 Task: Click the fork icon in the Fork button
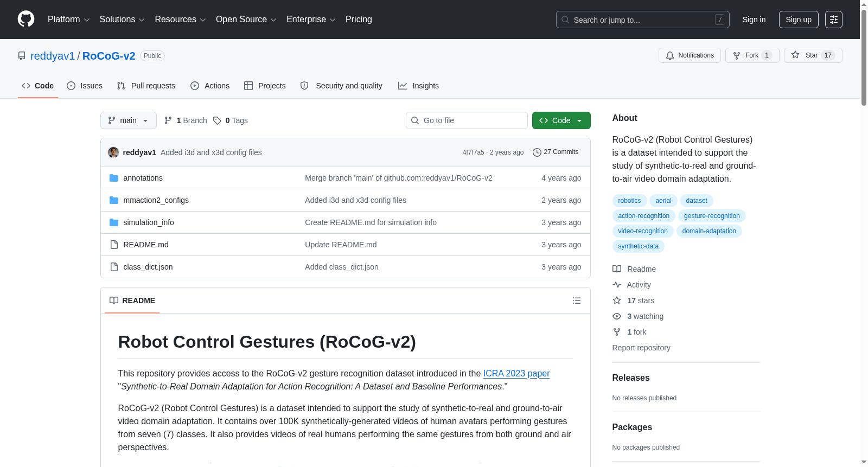tap(737, 55)
